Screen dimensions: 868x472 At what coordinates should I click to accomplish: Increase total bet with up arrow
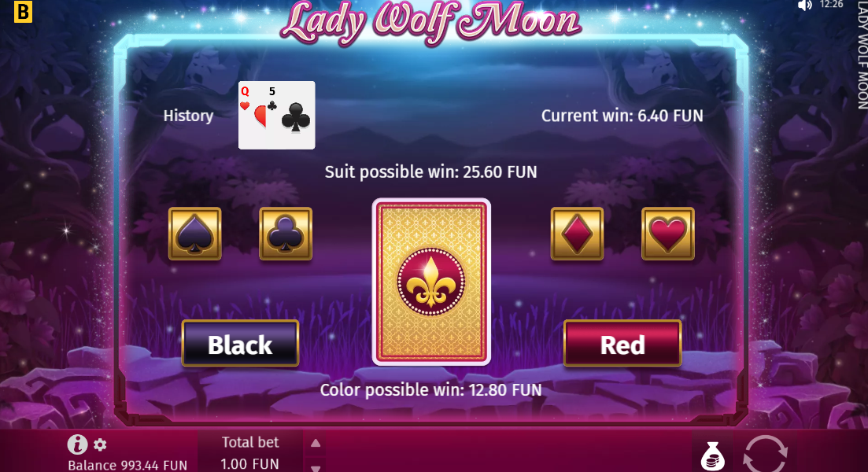pyautogui.click(x=316, y=443)
